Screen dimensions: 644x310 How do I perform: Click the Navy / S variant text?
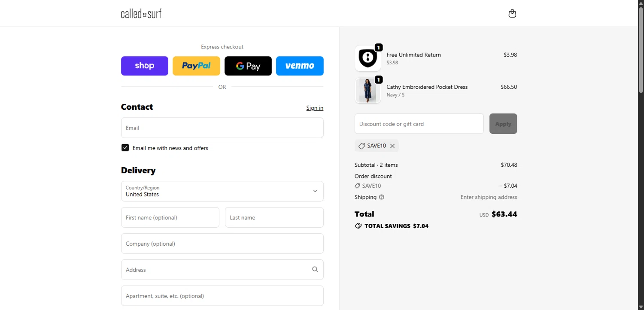[395, 95]
